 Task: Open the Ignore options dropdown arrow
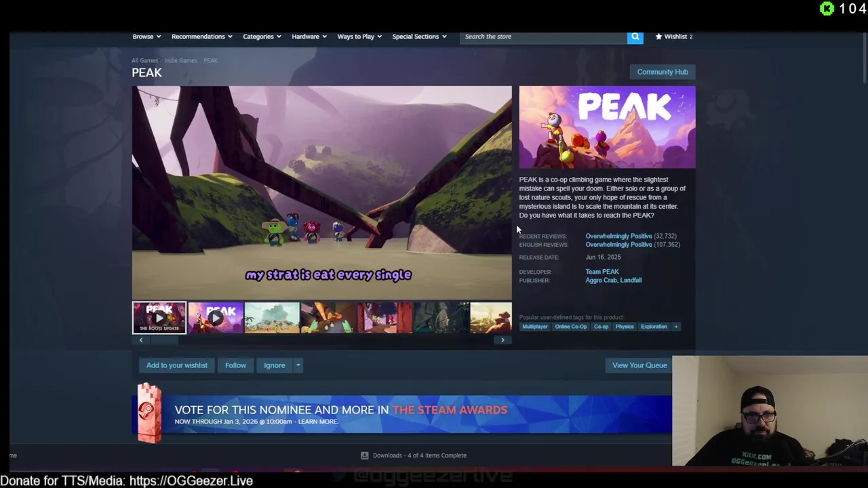point(298,365)
